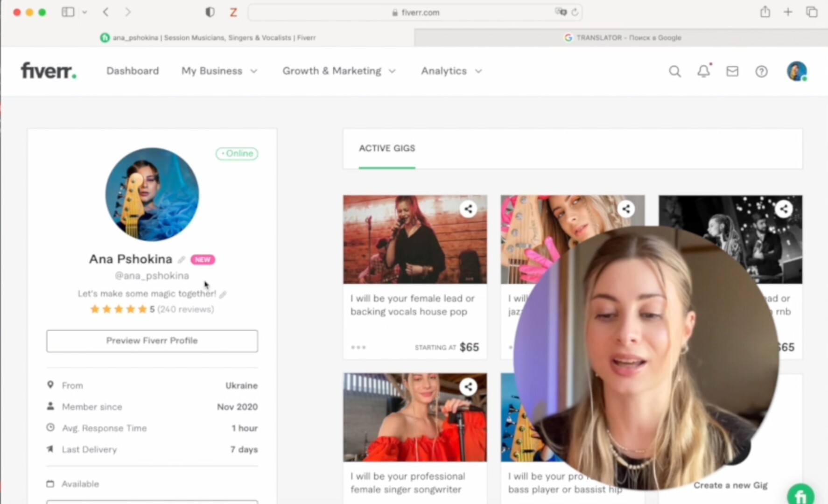Expand the Growth & Marketing dropdown
This screenshot has height=504, width=828.
[339, 71]
